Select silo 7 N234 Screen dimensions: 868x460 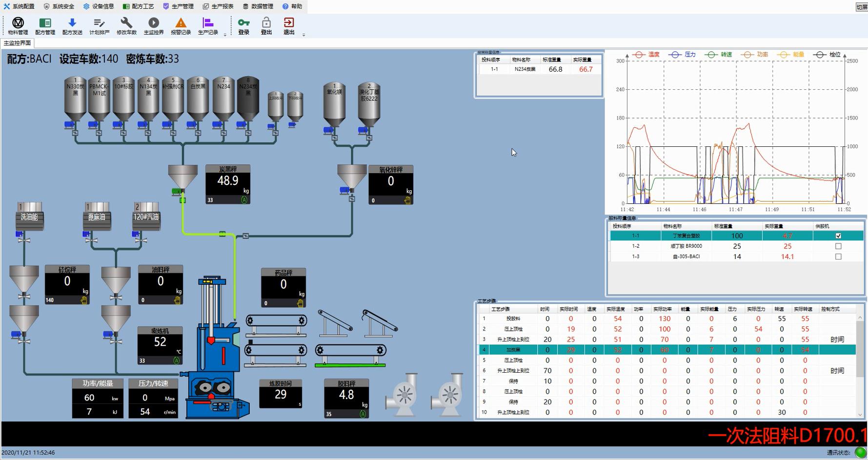[223, 99]
